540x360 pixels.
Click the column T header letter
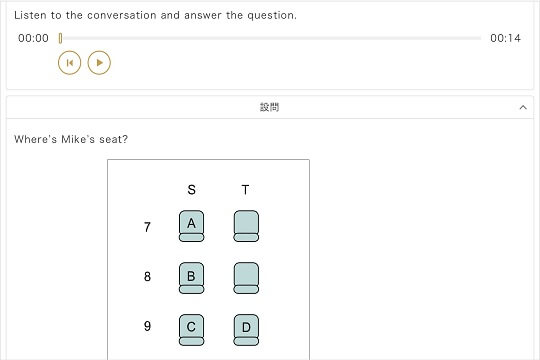point(245,189)
